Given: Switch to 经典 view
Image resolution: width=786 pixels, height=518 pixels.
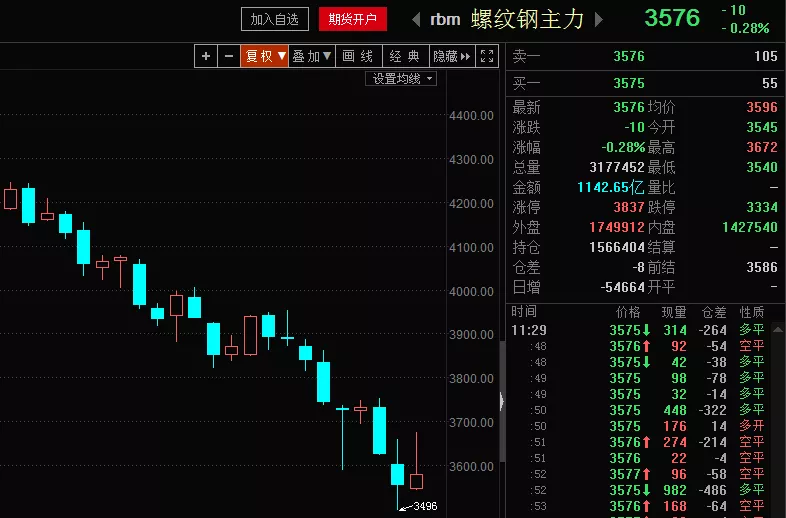Looking at the screenshot, I should point(405,56).
